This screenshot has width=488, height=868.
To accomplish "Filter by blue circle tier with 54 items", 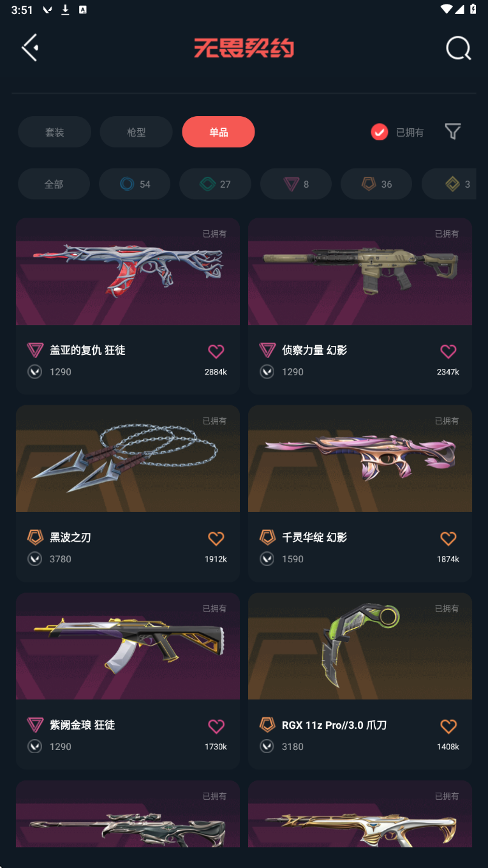I will 135,184.
